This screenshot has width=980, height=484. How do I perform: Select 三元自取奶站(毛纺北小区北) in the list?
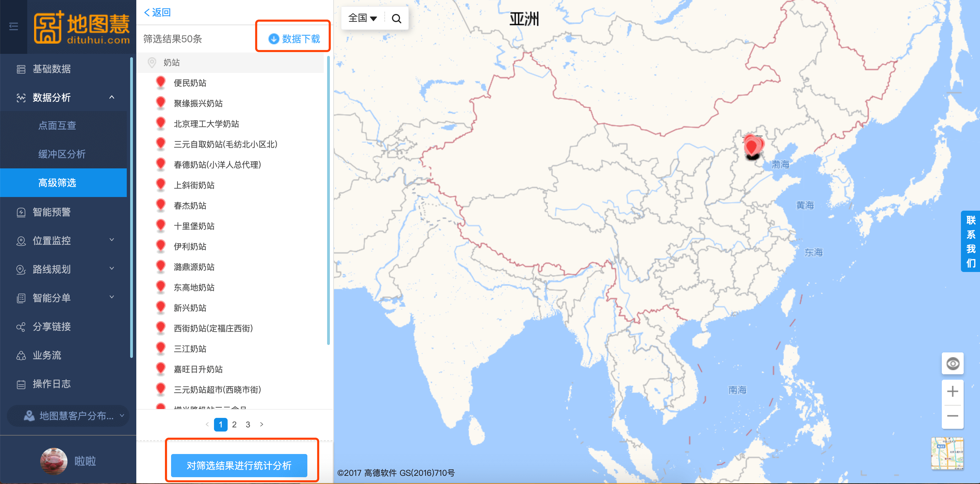click(225, 144)
